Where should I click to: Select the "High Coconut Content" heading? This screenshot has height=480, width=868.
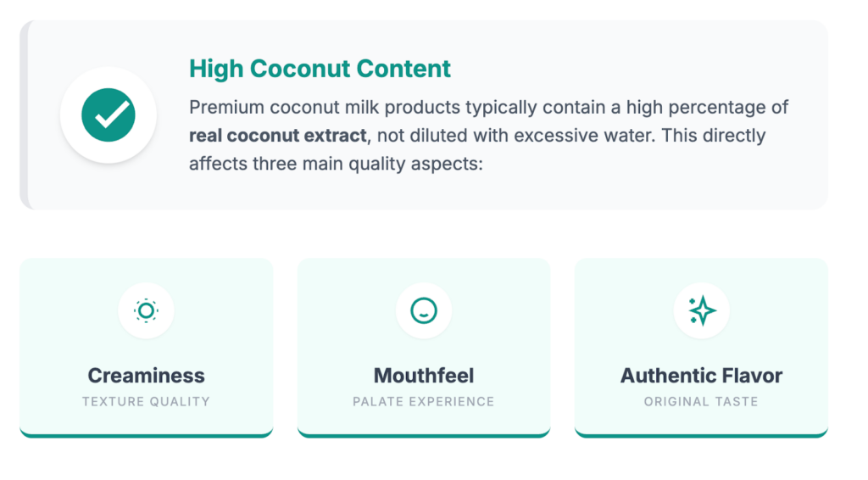[320, 69]
